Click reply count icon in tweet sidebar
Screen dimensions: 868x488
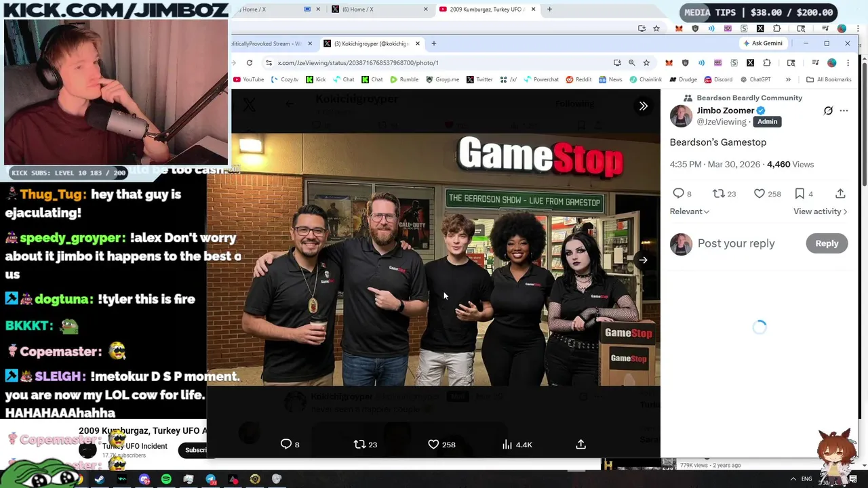(678, 193)
